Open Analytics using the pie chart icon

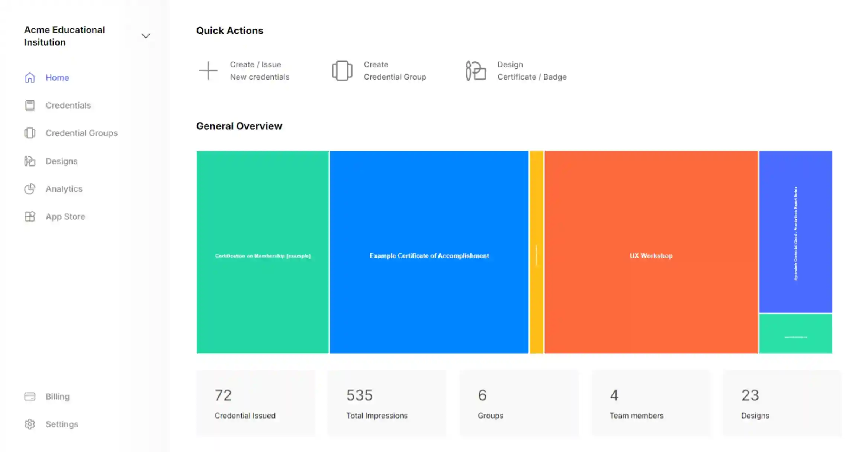click(x=30, y=189)
